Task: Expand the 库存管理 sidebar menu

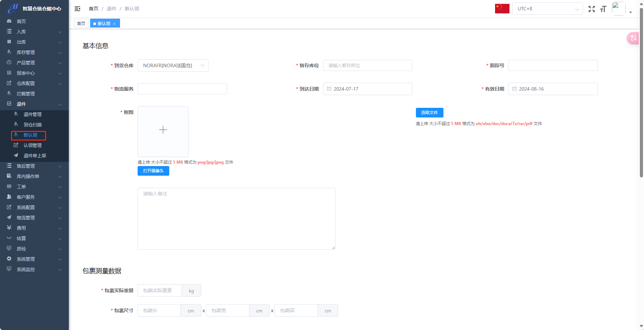Action: coord(34,52)
